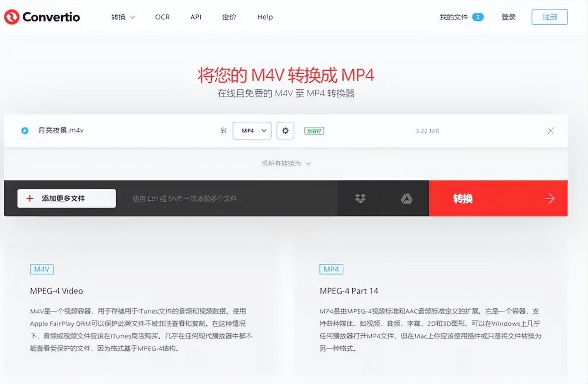
Task: Expand 将所有转换为 option
Action: [x=286, y=163]
